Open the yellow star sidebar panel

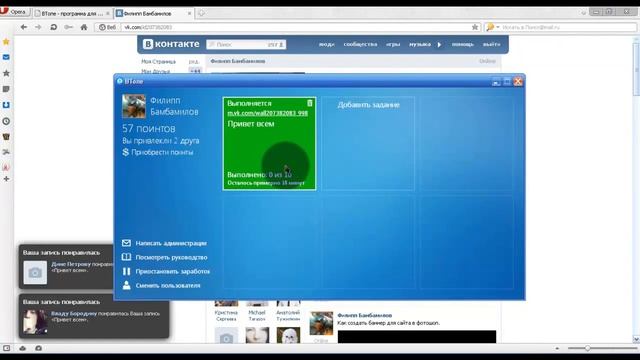tap(6, 42)
